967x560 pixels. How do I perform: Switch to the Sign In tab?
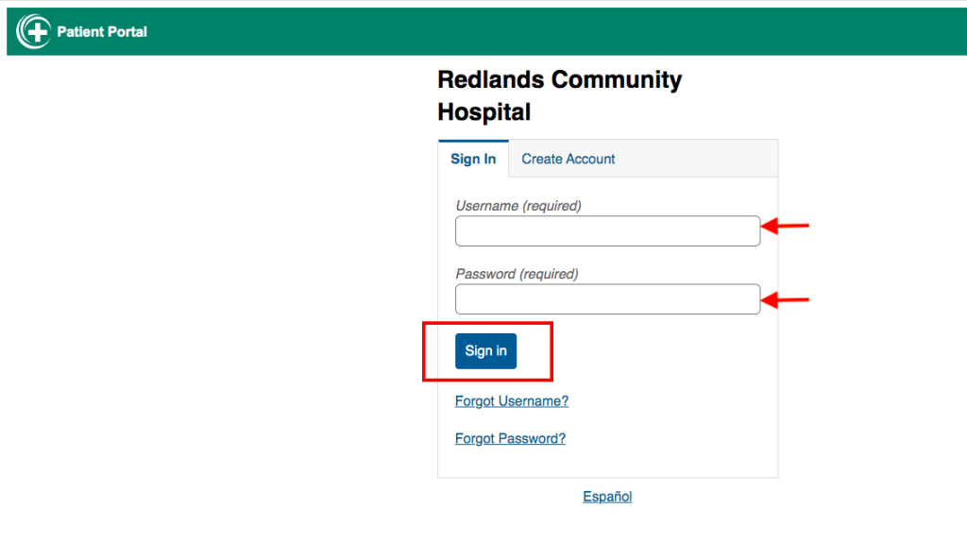pyautogui.click(x=473, y=159)
